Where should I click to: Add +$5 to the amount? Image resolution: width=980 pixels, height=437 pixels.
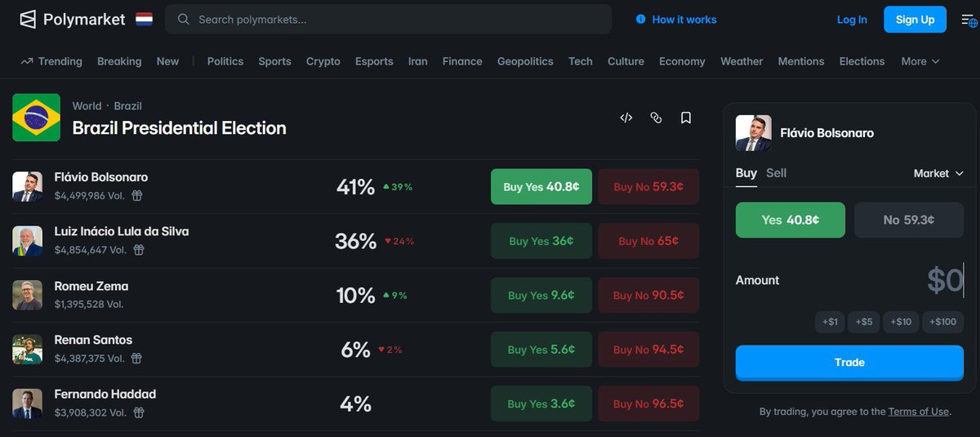tap(864, 322)
